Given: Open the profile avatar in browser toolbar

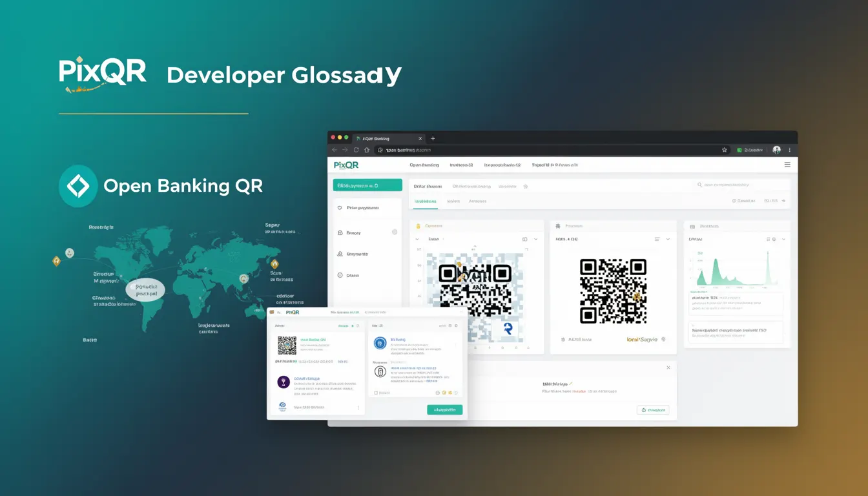Looking at the screenshot, I should (x=777, y=150).
